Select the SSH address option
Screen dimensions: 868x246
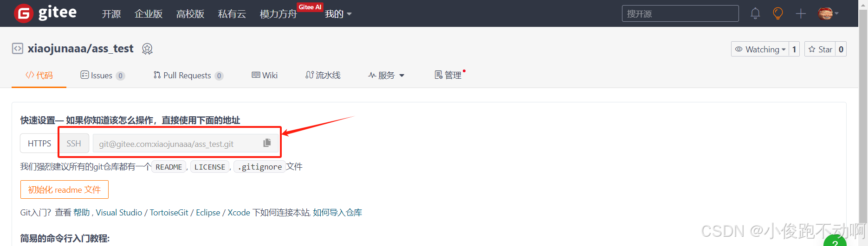pyautogui.click(x=74, y=143)
